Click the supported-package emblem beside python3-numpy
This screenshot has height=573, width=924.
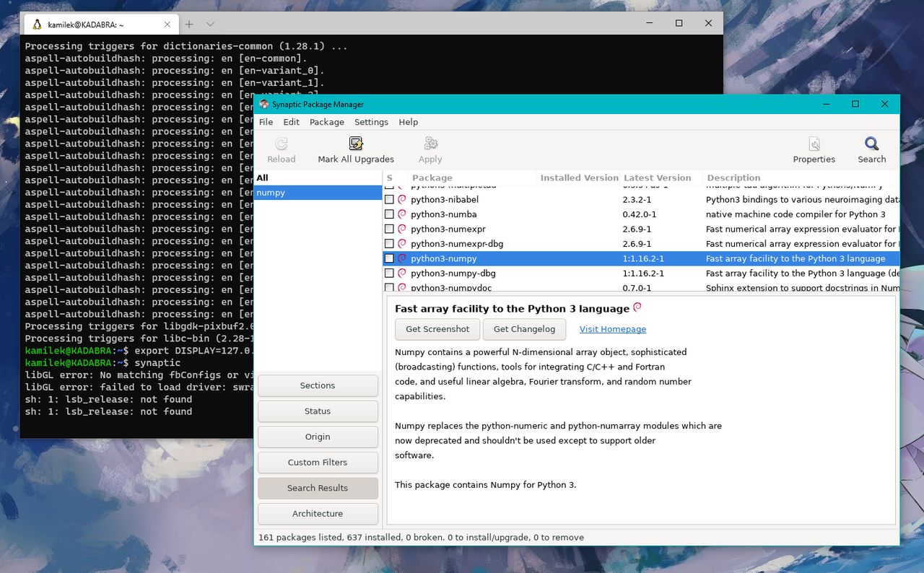point(402,258)
